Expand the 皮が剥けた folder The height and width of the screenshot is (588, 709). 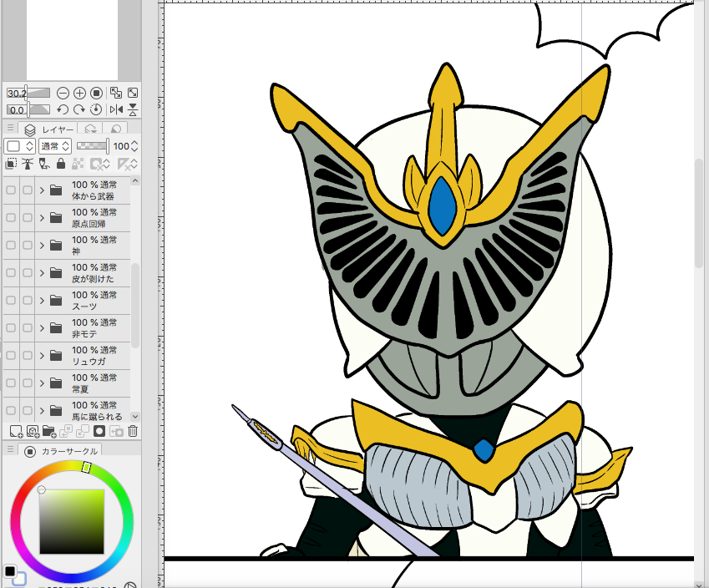pos(42,273)
